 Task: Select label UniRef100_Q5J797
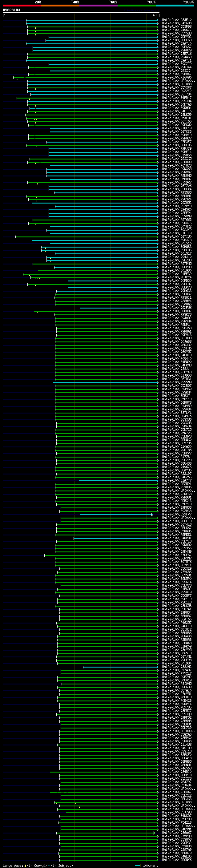coord(177,782)
